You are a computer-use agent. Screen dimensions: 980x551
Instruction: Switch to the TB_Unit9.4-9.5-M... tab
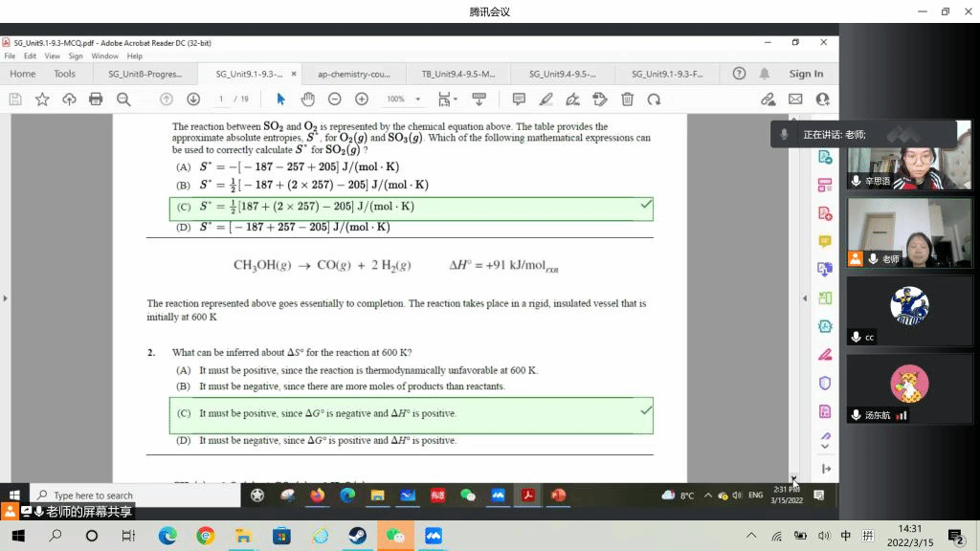(458, 74)
